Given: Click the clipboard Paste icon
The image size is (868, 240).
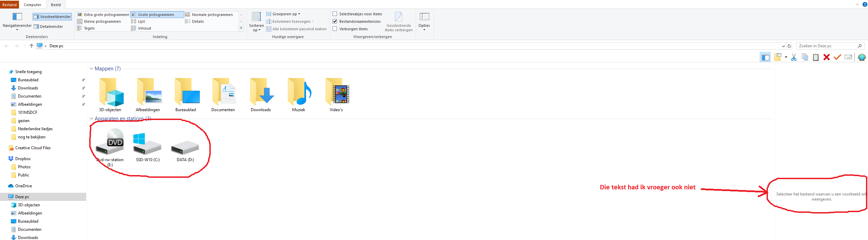Looking at the screenshot, I should [x=816, y=57].
